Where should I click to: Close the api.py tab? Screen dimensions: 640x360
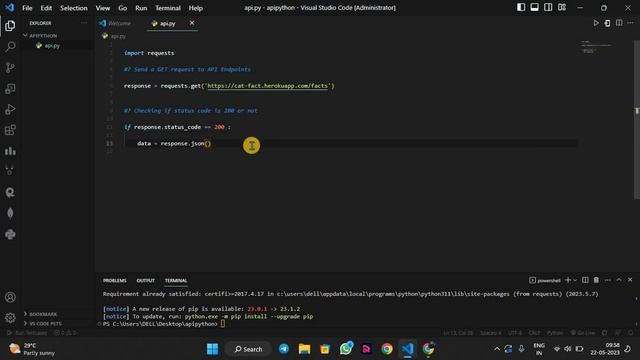[x=192, y=23]
